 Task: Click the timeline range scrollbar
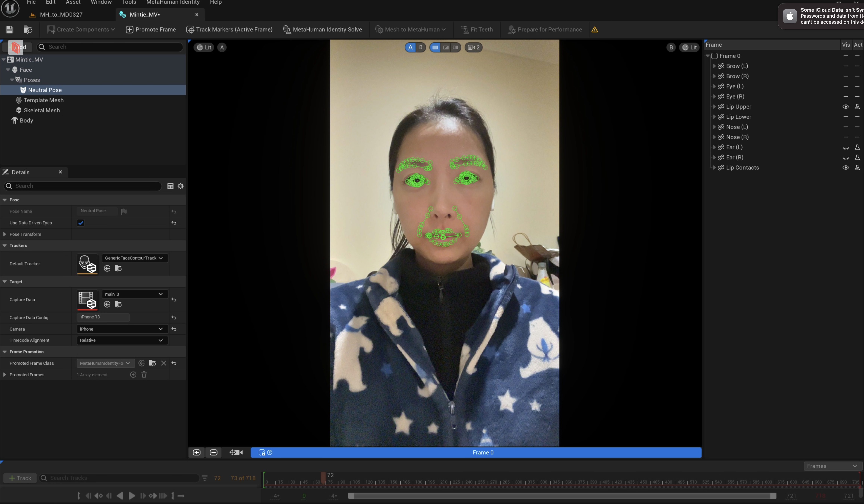click(562, 496)
